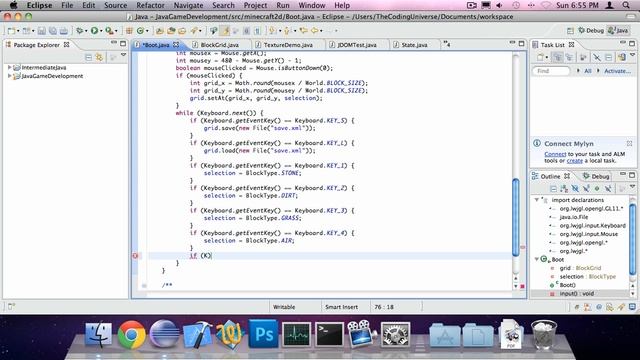Expand the JavaGameDevelopment project
Viewport: 640px width, 360px height.
9,76
